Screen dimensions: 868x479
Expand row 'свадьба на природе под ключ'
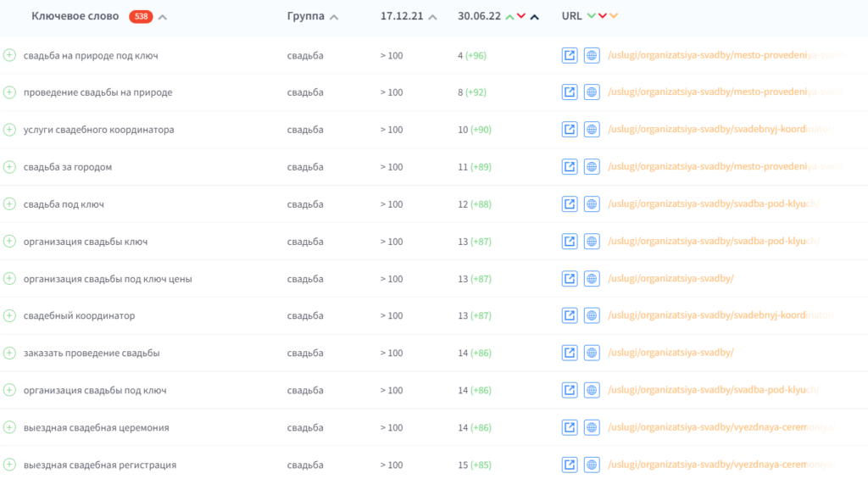[x=9, y=55]
